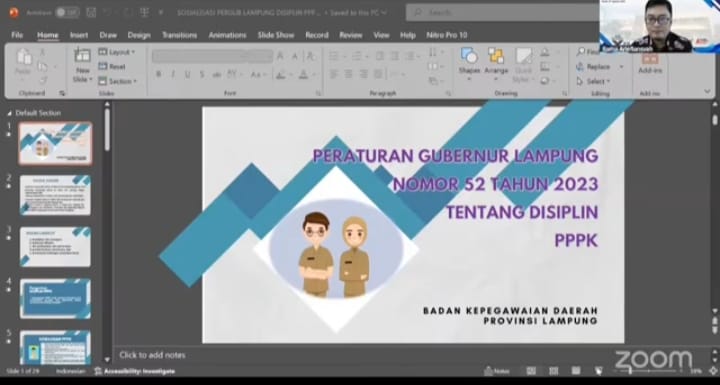Viewport: 720px width, 385px height.
Task: Click the Shape Fill icon
Action: pyautogui.click(x=546, y=52)
